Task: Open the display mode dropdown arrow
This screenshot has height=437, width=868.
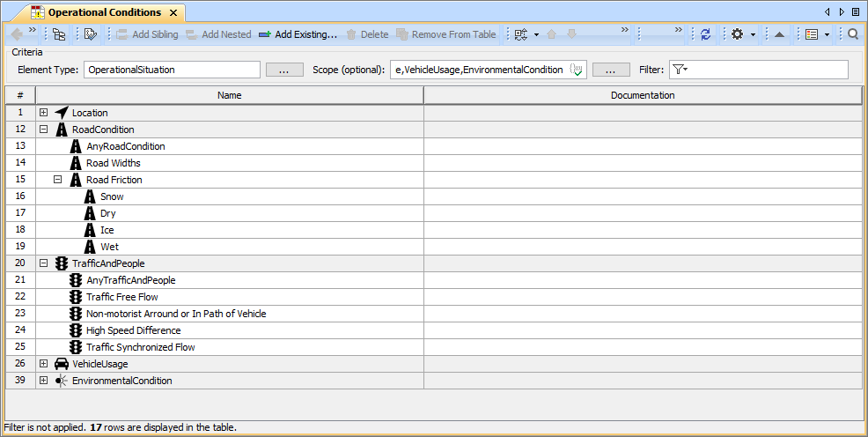Action: click(x=536, y=35)
